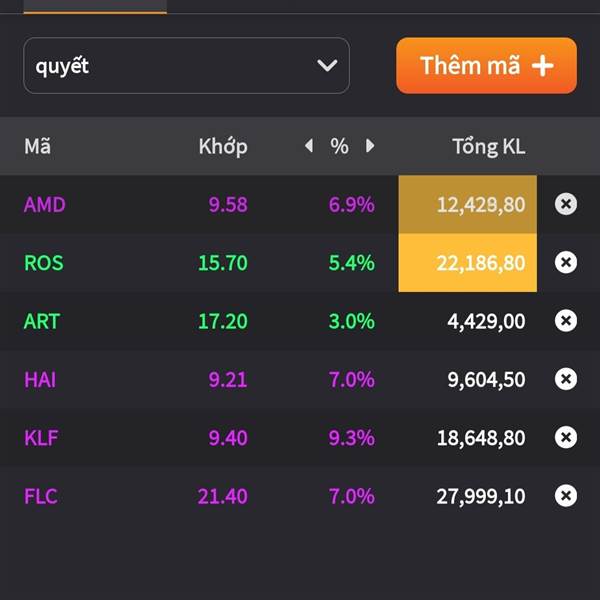The height and width of the screenshot is (600, 600).
Task: Select the highlighted ROS volume cell
Action: 467,262
